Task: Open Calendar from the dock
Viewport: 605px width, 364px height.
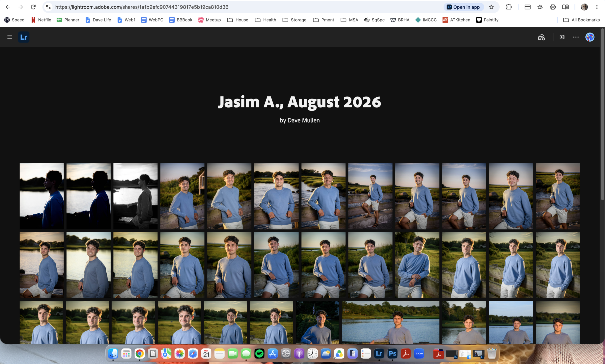Action: (x=206, y=354)
